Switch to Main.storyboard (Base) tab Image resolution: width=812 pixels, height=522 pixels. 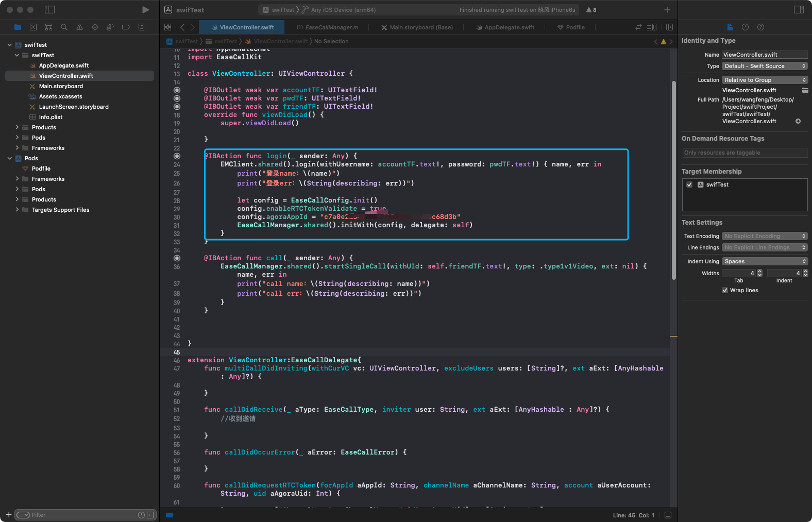(x=417, y=27)
